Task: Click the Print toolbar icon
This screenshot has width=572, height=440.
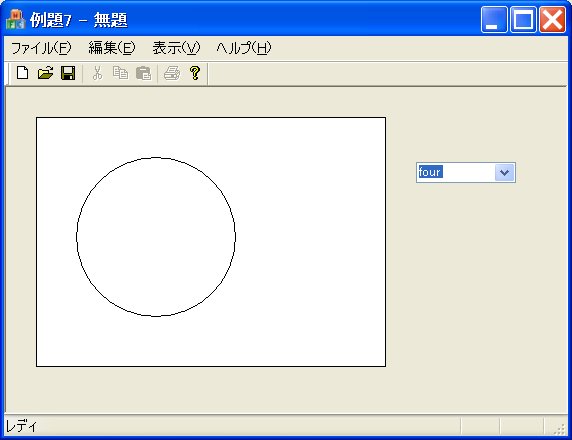Action: coord(172,73)
